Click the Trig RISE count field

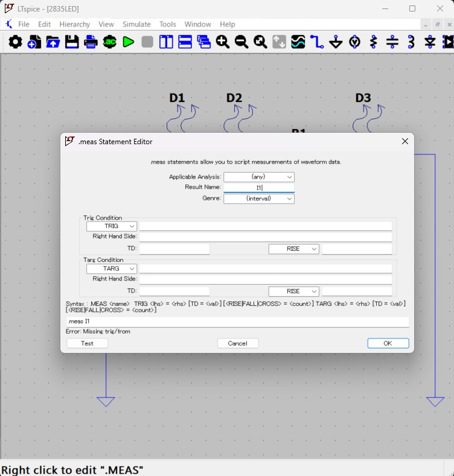pyautogui.click(x=357, y=249)
